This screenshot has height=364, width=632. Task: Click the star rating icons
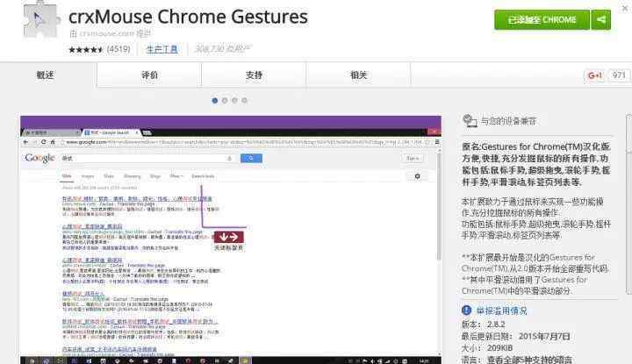click(x=86, y=49)
